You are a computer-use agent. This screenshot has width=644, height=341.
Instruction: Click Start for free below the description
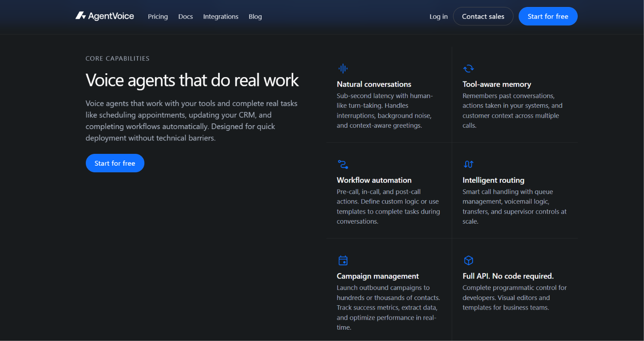pos(115,163)
